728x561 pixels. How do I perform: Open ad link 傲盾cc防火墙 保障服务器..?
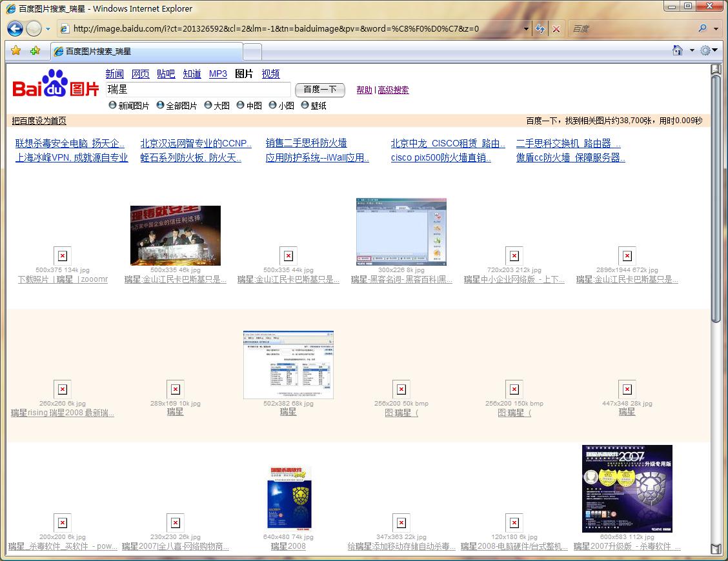click(571, 158)
